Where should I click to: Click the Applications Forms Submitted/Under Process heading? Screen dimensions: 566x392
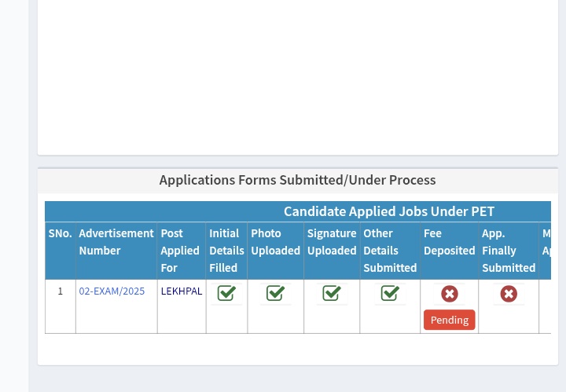tap(297, 180)
